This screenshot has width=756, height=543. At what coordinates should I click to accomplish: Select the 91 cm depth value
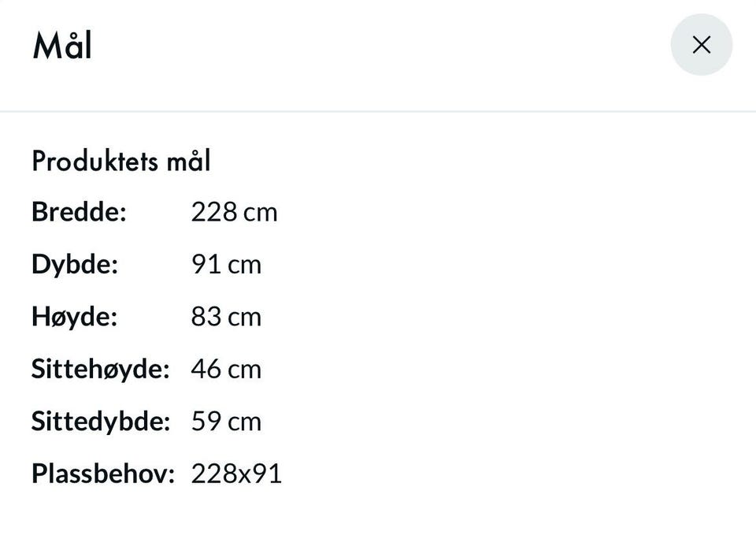pos(226,265)
